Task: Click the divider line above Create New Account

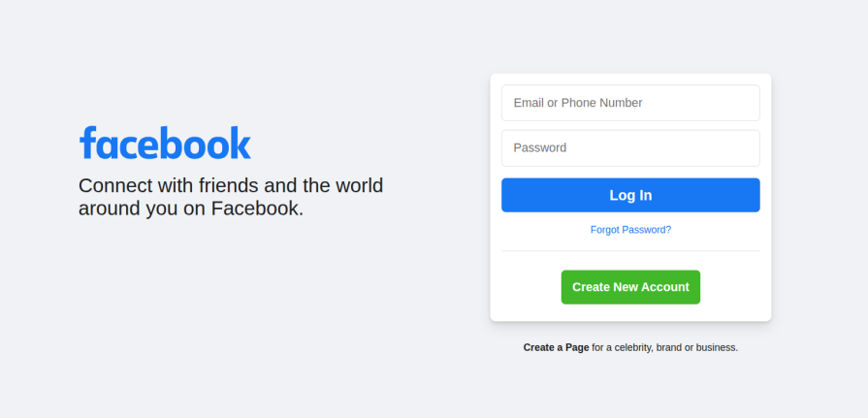Action: 630,251
